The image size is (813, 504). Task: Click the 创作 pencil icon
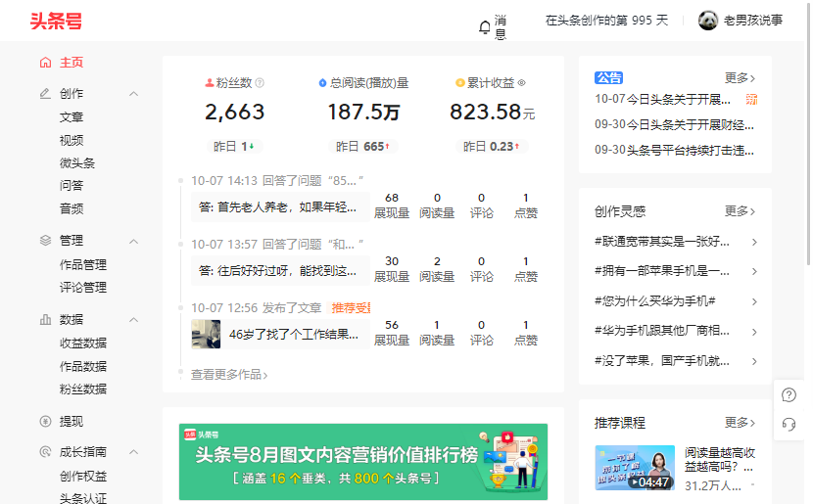tap(46, 94)
